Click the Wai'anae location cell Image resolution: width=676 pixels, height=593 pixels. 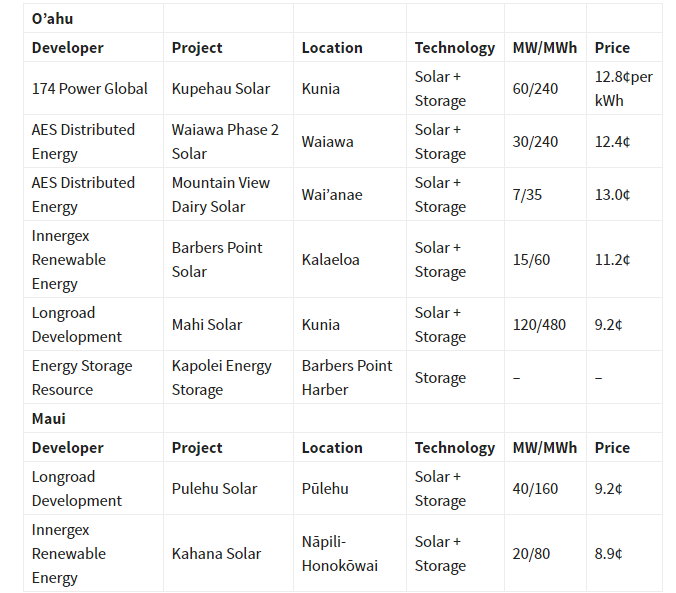coord(332,195)
